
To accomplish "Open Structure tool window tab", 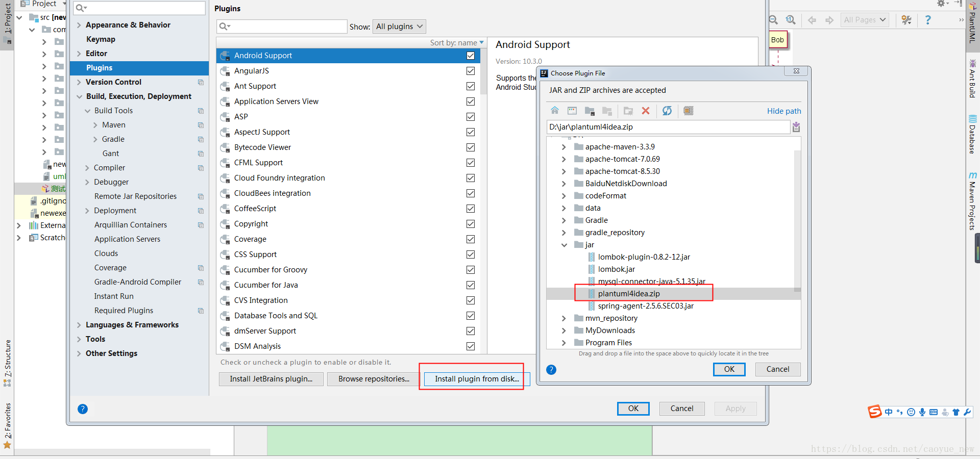I will 8,363.
